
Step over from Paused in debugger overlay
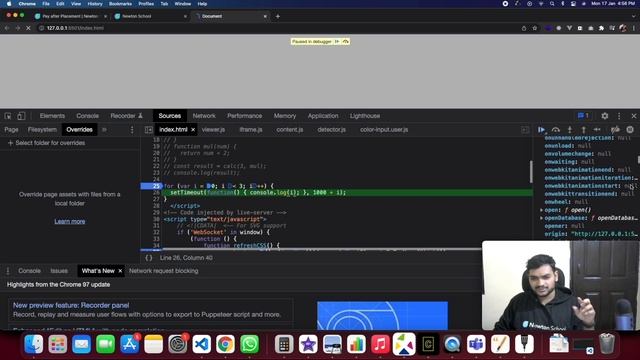point(346,42)
